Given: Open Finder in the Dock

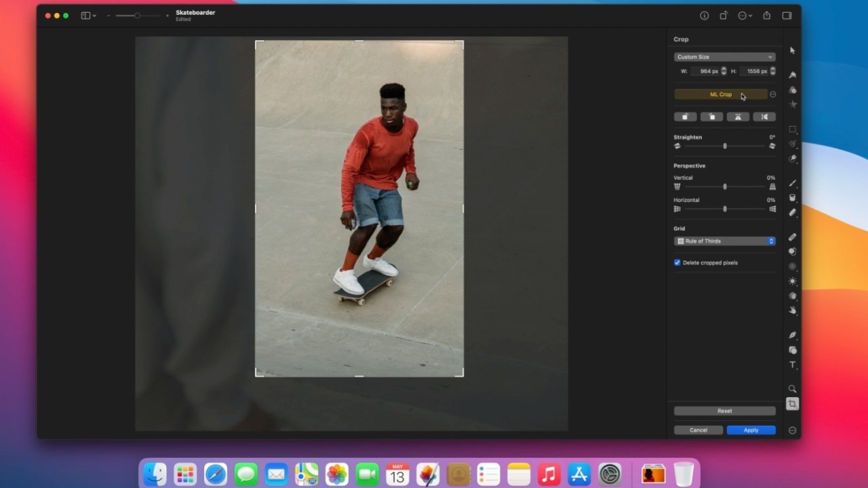Looking at the screenshot, I should (x=155, y=474).
